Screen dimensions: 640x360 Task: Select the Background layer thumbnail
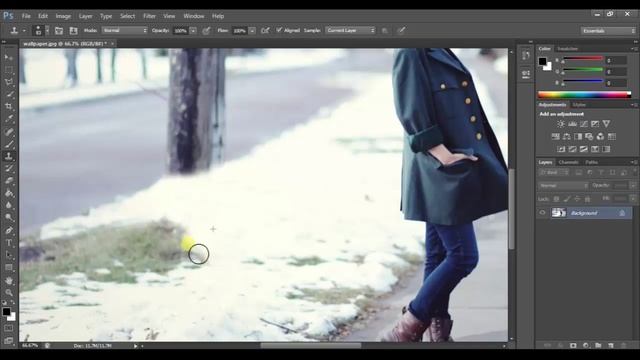pos(558,213)
